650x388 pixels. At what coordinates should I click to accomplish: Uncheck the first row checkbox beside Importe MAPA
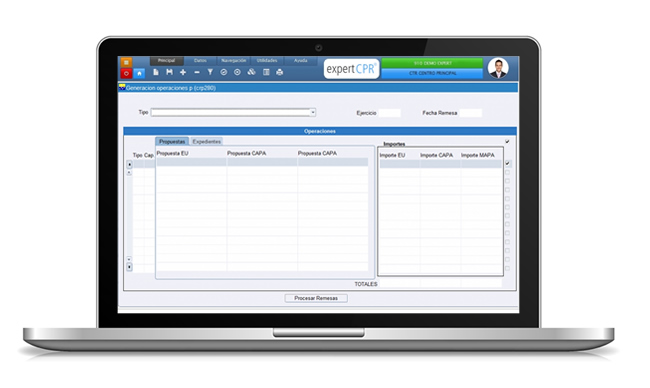click(507, 163)
